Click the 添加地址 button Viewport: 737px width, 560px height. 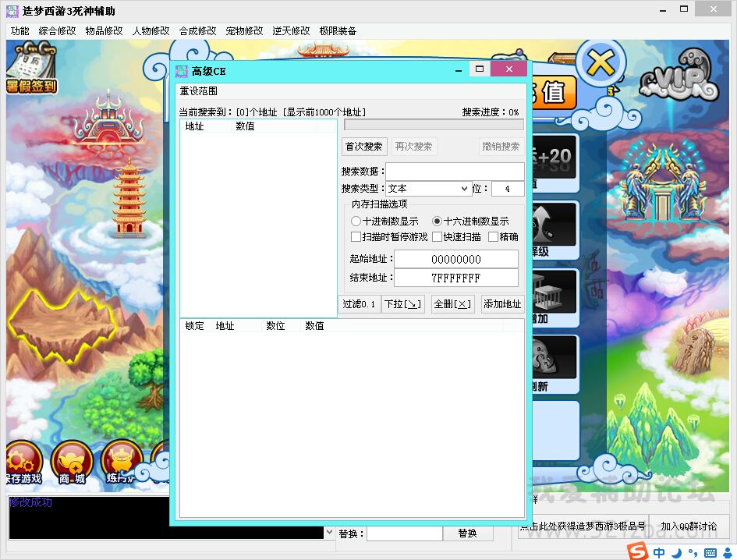(x=502, y=304)
